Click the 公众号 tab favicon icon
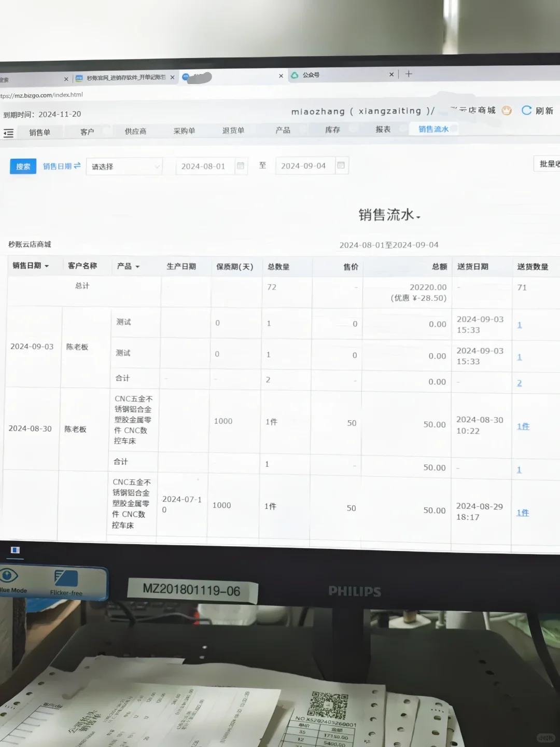 pos(295,75)
